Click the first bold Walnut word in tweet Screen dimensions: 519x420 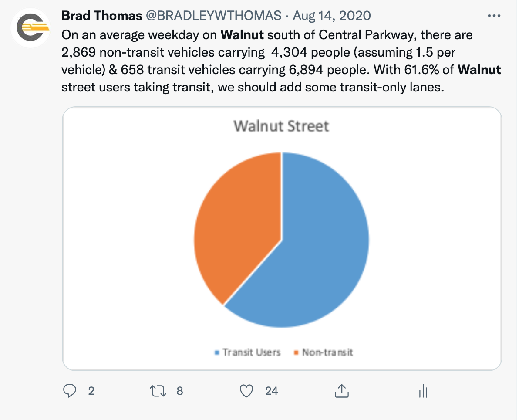242,35
